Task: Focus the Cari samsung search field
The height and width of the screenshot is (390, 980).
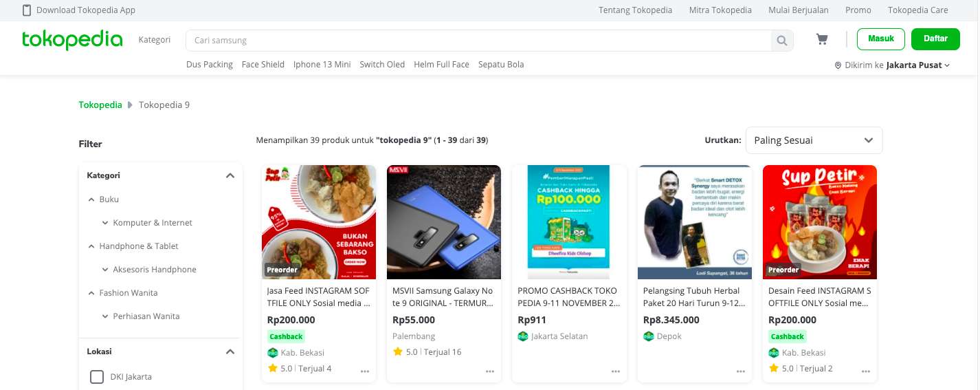Action: click(478, 41)
